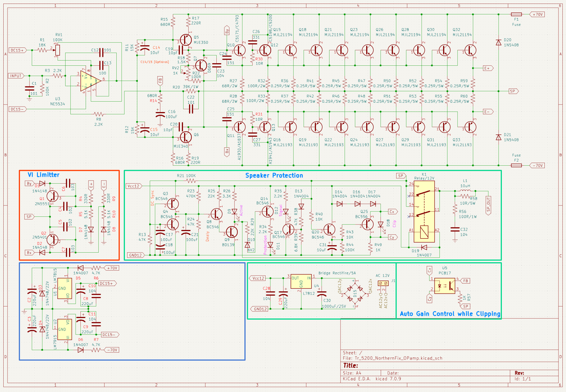
Task: Click the U2 LM7915 regulator symbol
Action: tap(65, 329)
